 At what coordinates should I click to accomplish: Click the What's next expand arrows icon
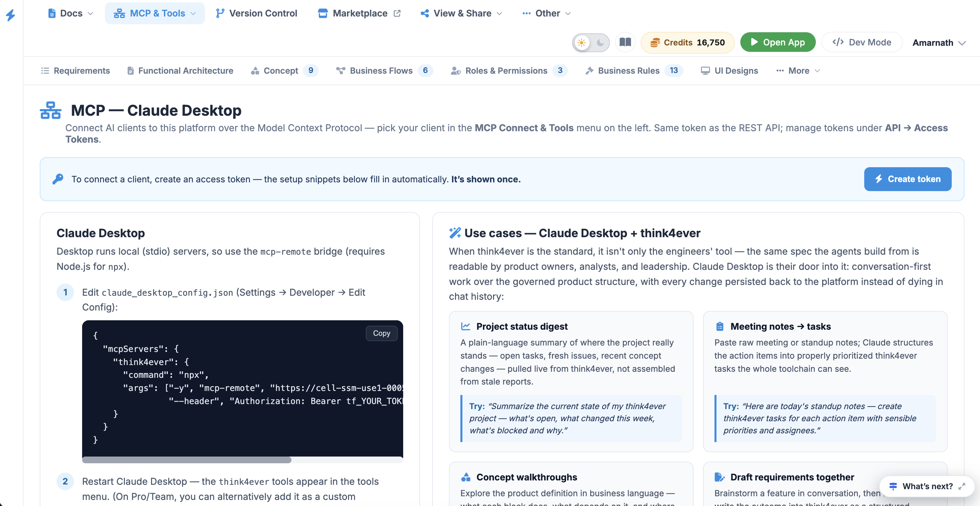click(x=961, y=486)
